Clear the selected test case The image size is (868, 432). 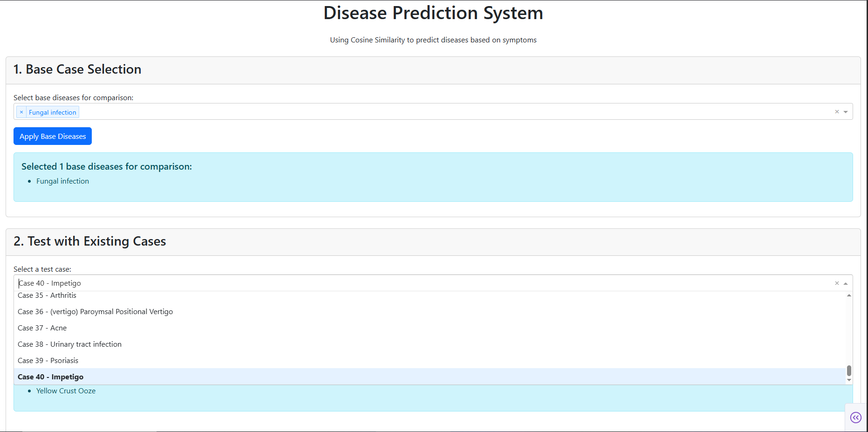[837, 283]
